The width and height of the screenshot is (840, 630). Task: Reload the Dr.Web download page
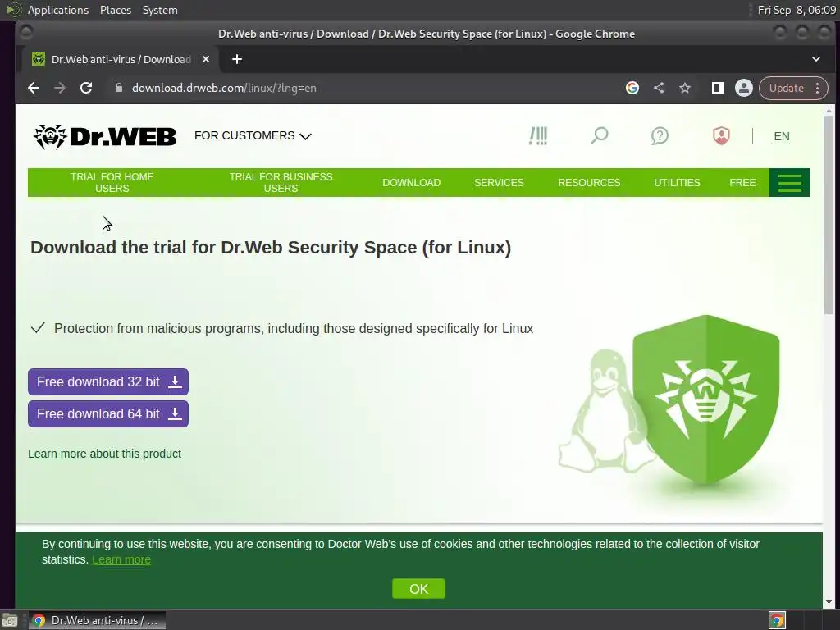[85, 88]
